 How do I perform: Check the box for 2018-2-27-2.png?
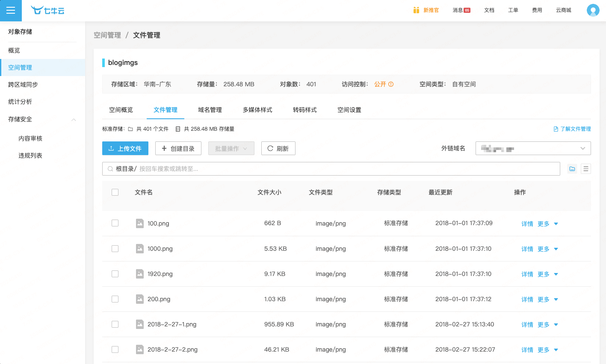pyautogui.click(x=115, y=349)
